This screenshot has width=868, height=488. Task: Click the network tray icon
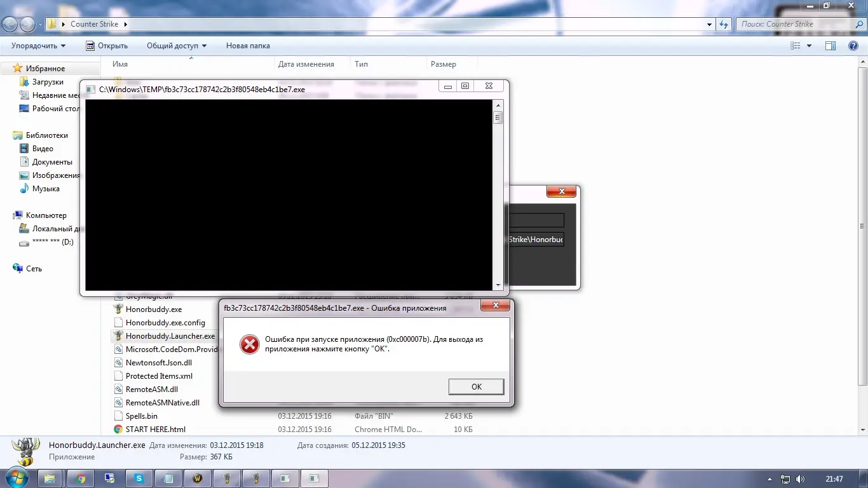(x=785, y=479)
